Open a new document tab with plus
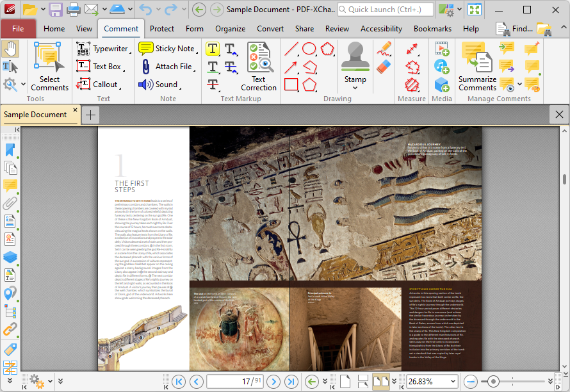The image size is (570, 392). click(x=90, y=115)
